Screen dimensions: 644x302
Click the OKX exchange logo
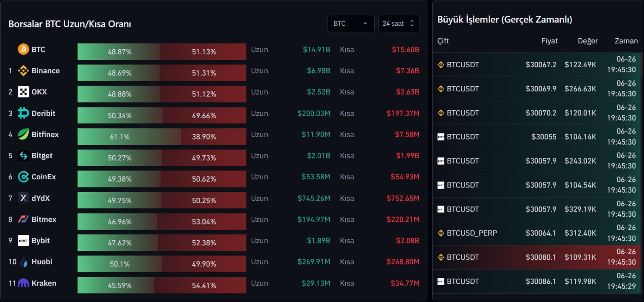[23, 92]
